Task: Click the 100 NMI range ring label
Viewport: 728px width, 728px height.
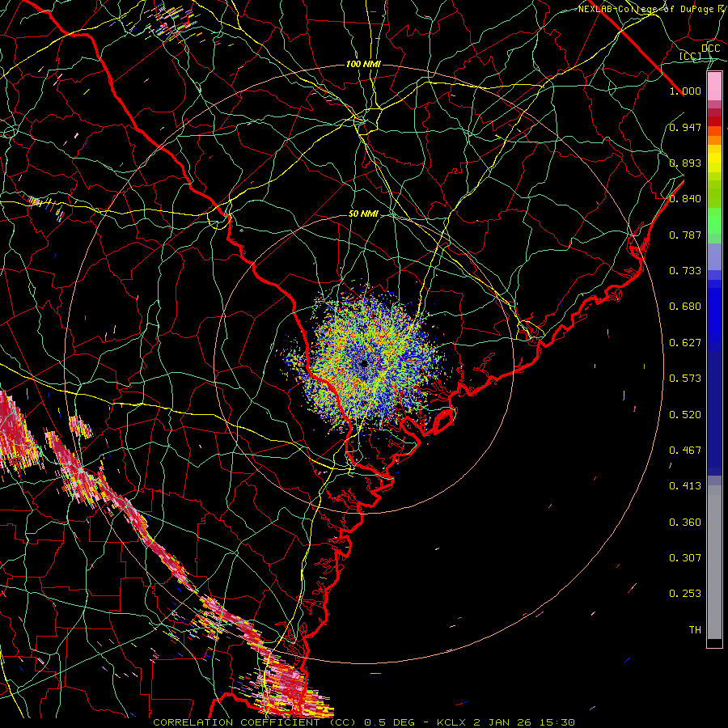Action: pyautogui.click(x=363, y=64)
